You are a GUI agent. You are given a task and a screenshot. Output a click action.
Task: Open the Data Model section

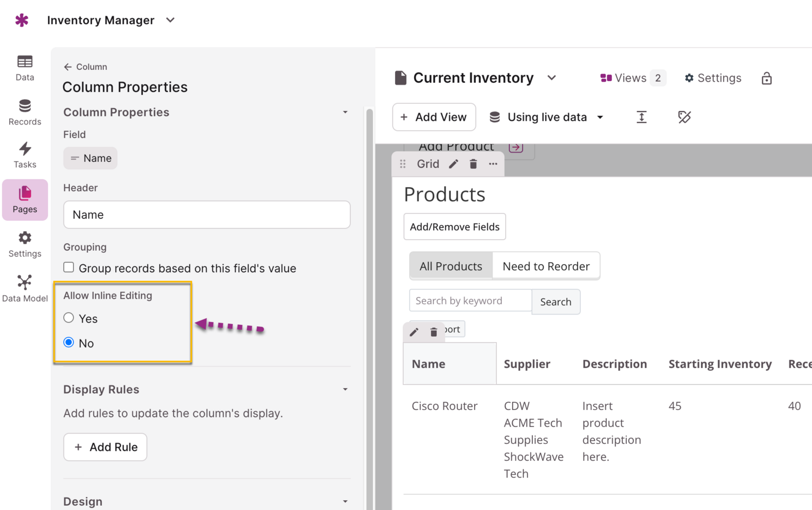[x=25, y=289]
